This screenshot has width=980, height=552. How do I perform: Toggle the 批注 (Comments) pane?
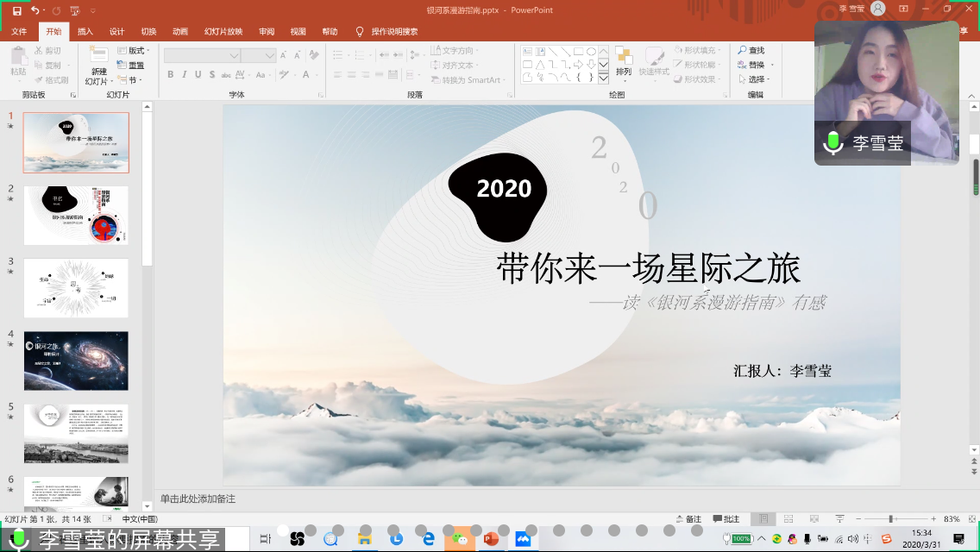pyautogui.click(x=726, y=519)
